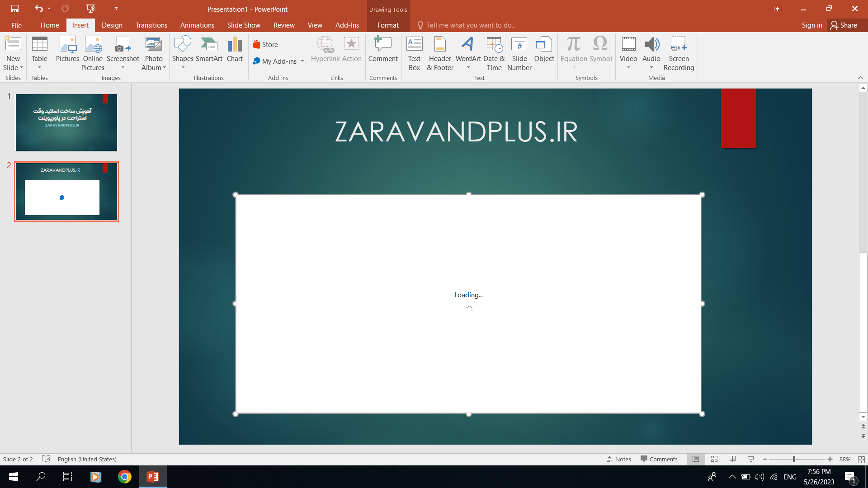This screenshot has height=488, width=868.
Task: Open the File menu
Action: (16, 25)
